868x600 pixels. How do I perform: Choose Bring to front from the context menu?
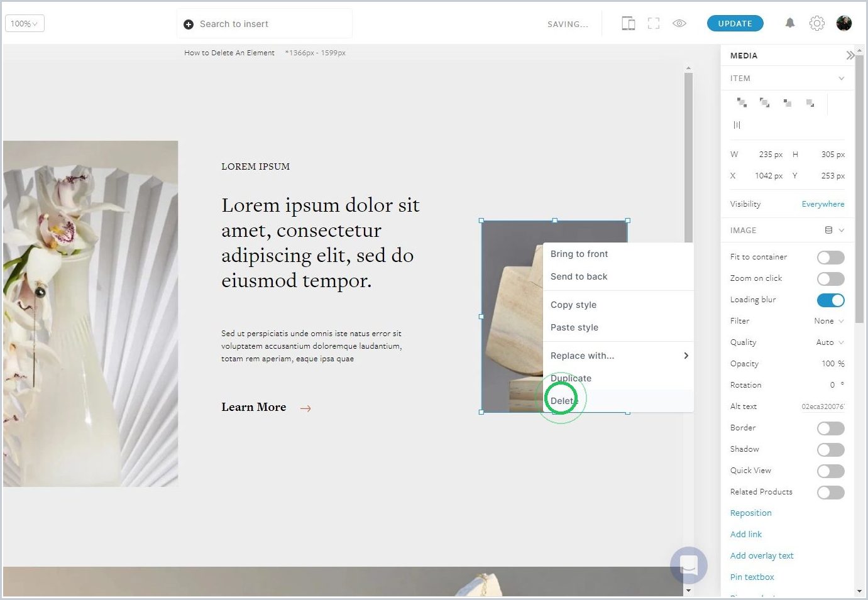[x=618, y=254]
